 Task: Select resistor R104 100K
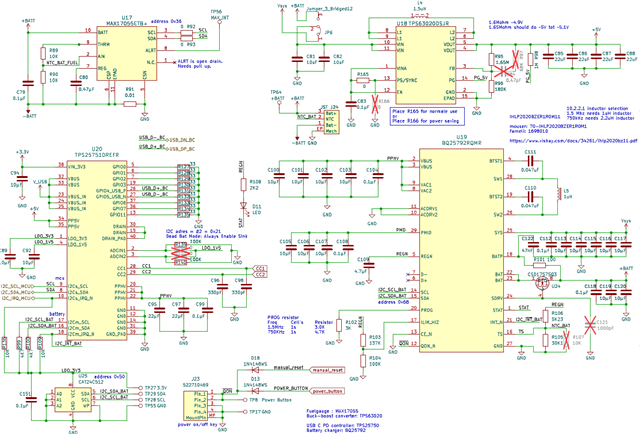tap(363, 361)
